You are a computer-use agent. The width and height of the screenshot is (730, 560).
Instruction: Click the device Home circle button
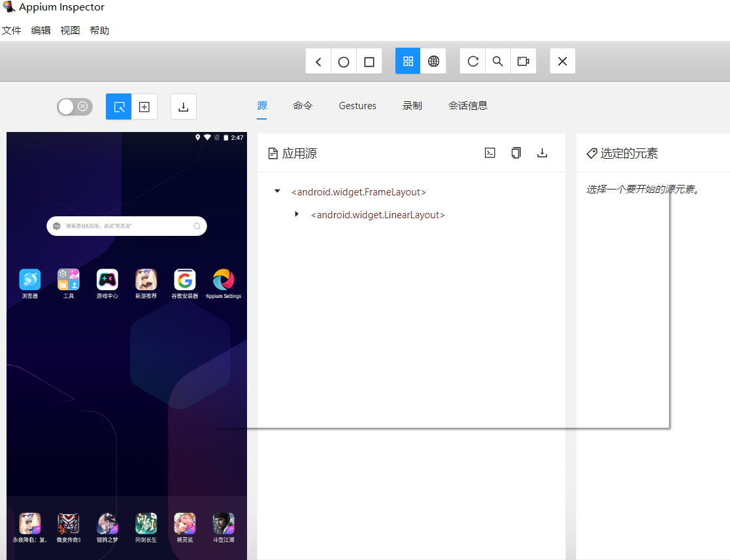[x=344, y=61]
